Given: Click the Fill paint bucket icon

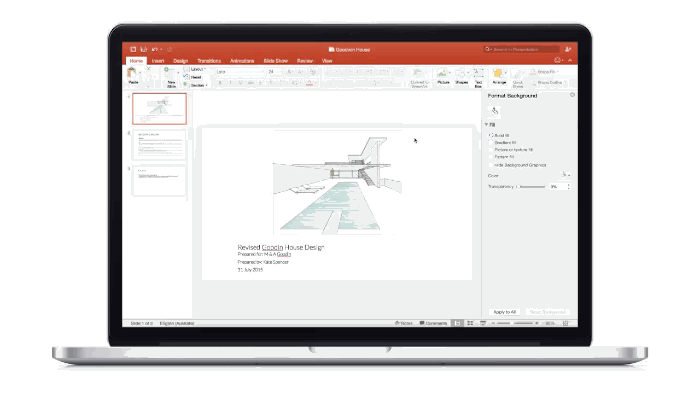Looking at the screenshot, I should tap(495, 111).
